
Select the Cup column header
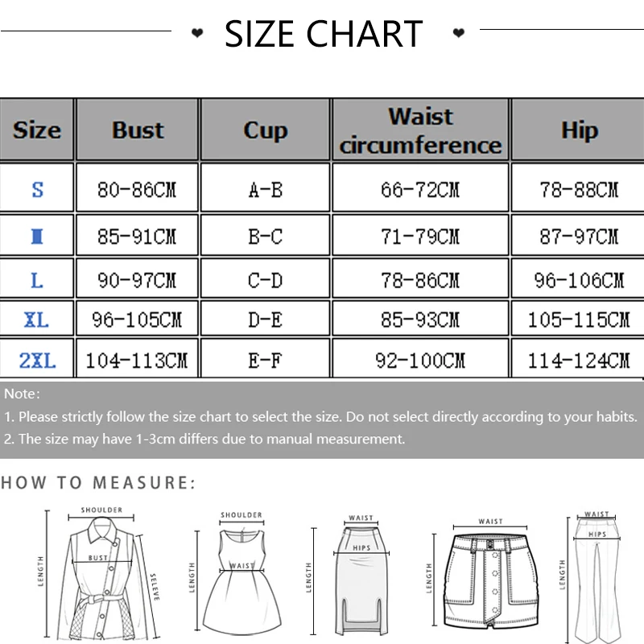265,130
